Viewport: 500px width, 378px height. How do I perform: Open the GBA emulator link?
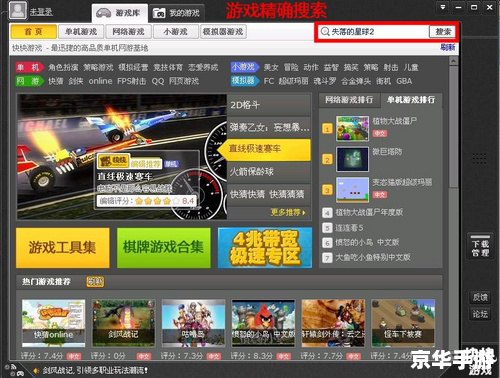point(404,81)
